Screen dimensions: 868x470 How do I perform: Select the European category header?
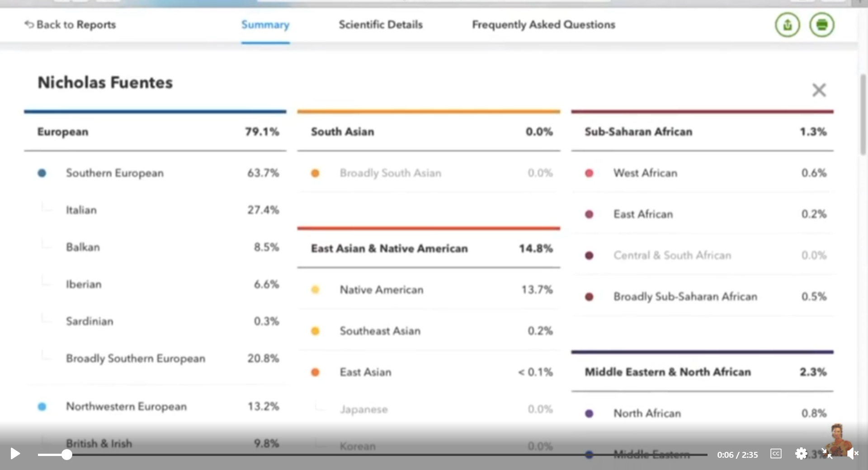coord(155,132)
